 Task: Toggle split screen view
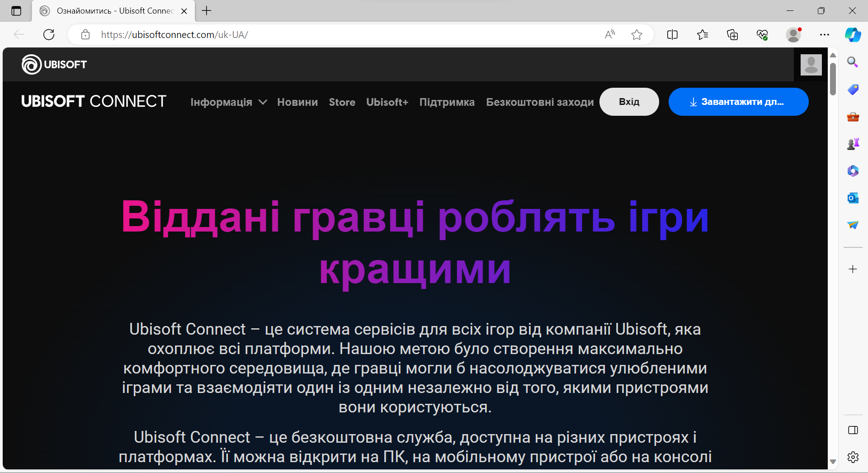point(672,34)
